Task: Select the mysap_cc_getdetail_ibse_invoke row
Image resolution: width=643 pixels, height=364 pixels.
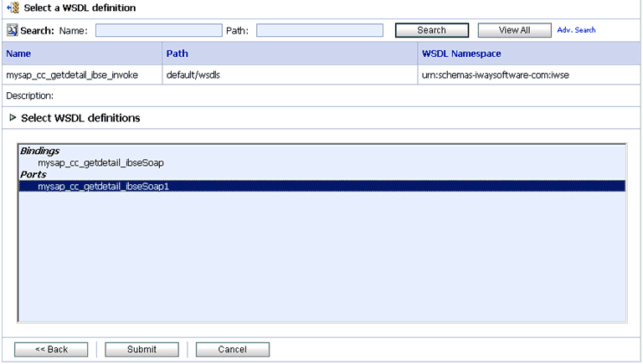Action: (72, 75)
